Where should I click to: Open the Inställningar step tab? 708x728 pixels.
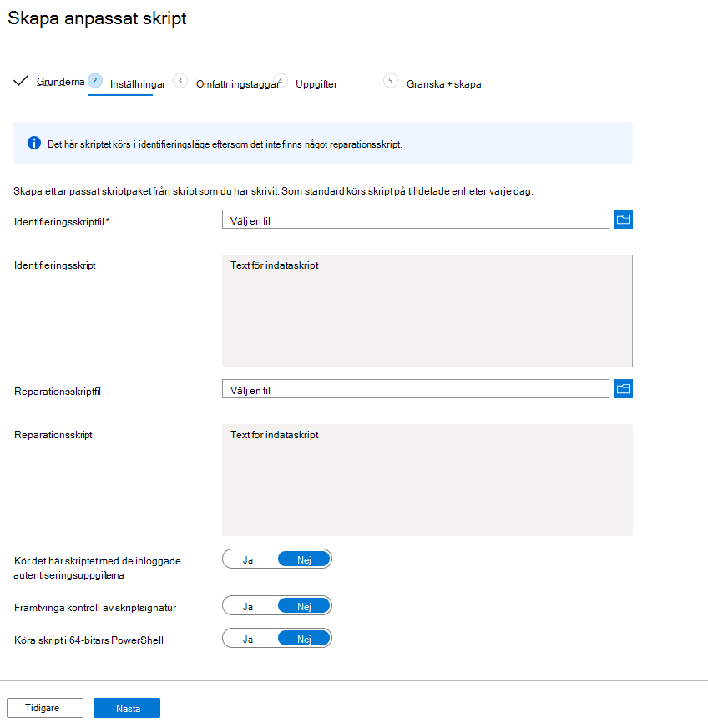tap(138, 84)
